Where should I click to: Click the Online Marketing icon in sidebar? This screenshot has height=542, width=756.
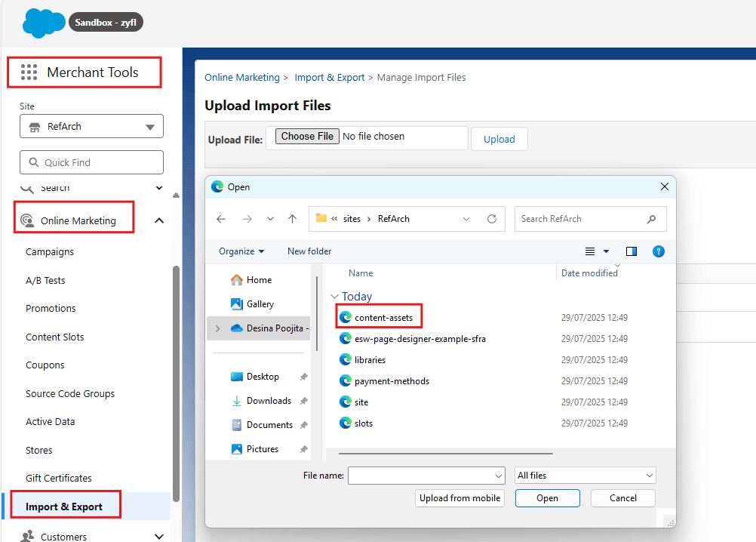click(27, 221)
